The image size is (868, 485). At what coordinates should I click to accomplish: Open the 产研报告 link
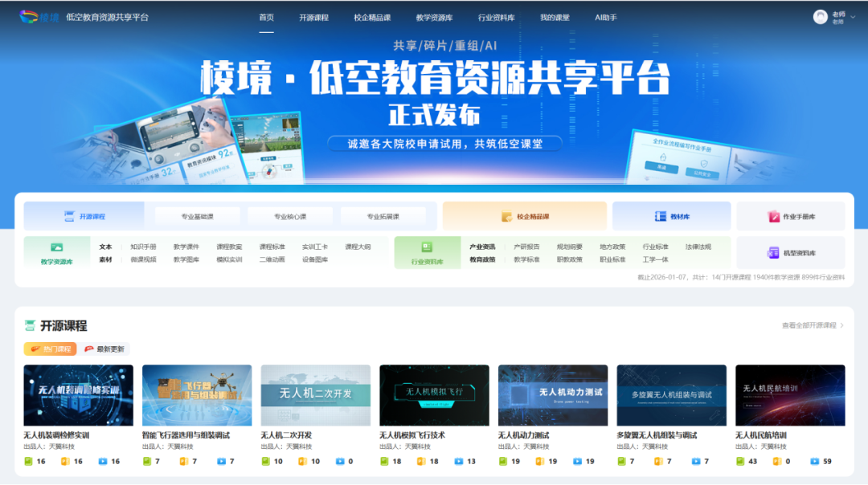point(526,247)
